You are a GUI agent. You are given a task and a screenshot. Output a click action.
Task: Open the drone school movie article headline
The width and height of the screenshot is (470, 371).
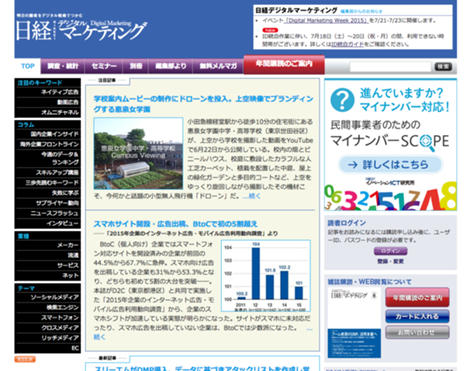coord(203,104)
